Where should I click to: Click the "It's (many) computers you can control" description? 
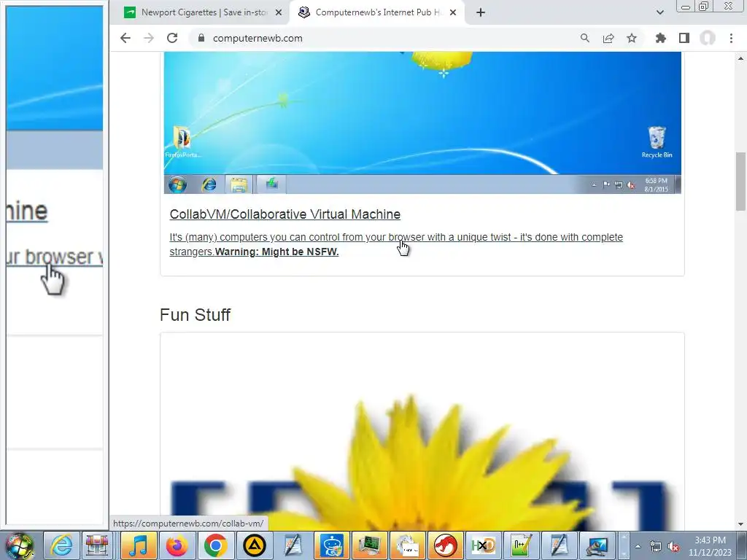click(396, 244)
